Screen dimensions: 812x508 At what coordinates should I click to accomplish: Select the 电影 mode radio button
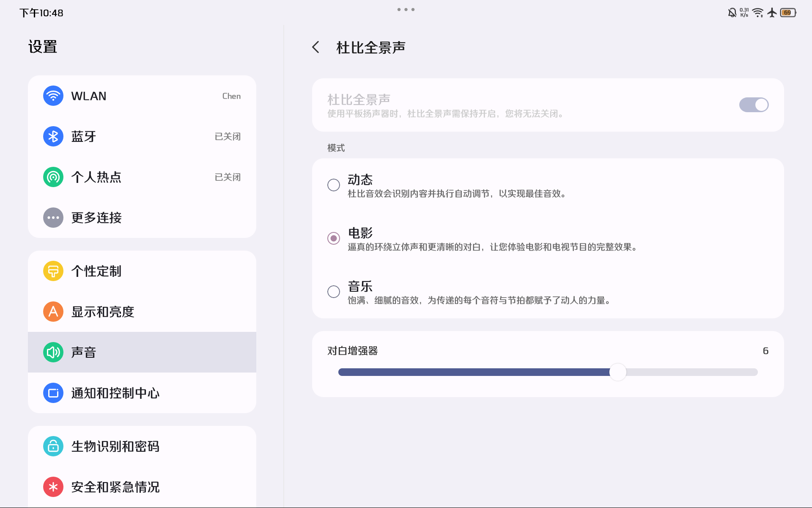(x=334, y=238)
